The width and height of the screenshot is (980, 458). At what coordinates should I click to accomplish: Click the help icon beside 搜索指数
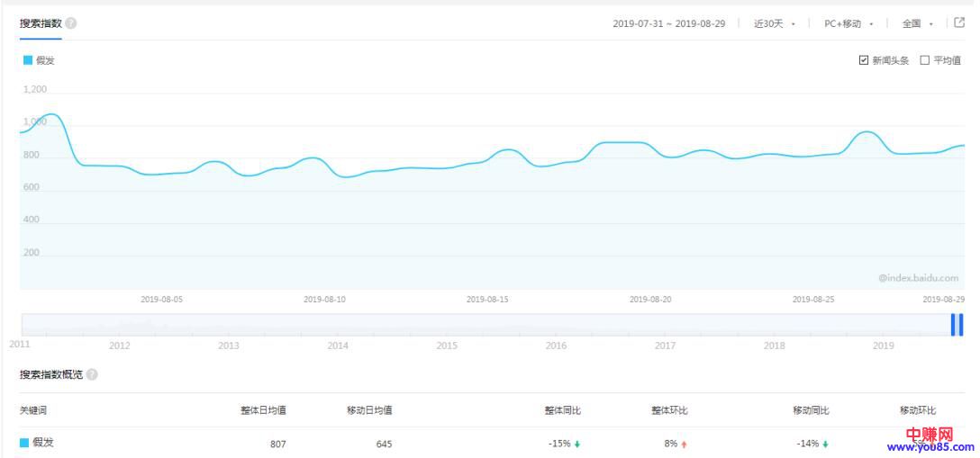71,23
